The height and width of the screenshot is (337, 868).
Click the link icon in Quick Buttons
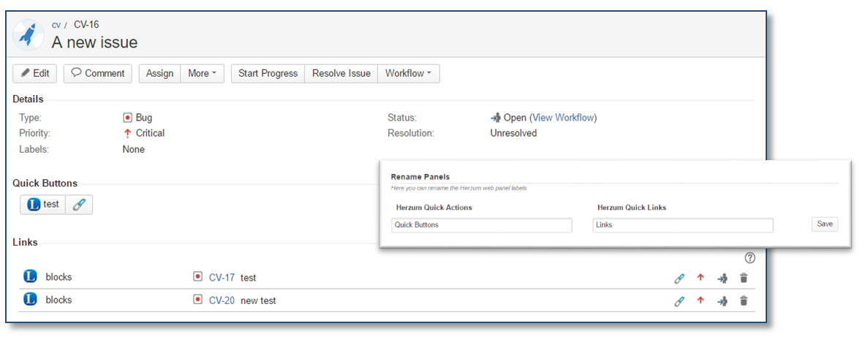point(79,205)
